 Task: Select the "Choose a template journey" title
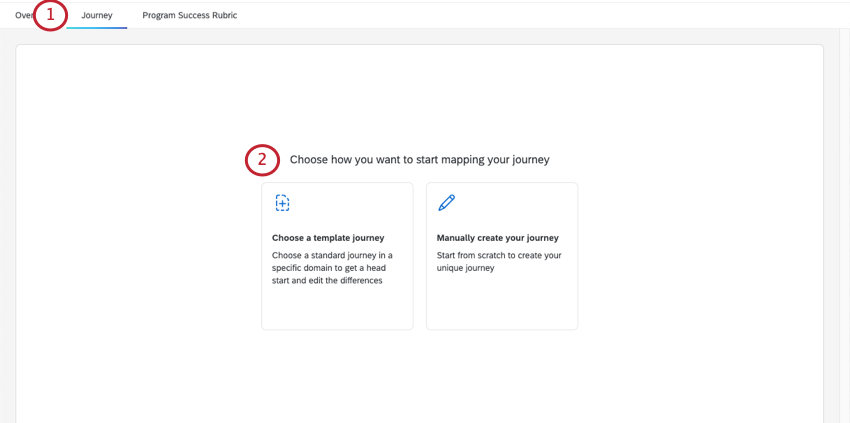click(x=328, y=238)
